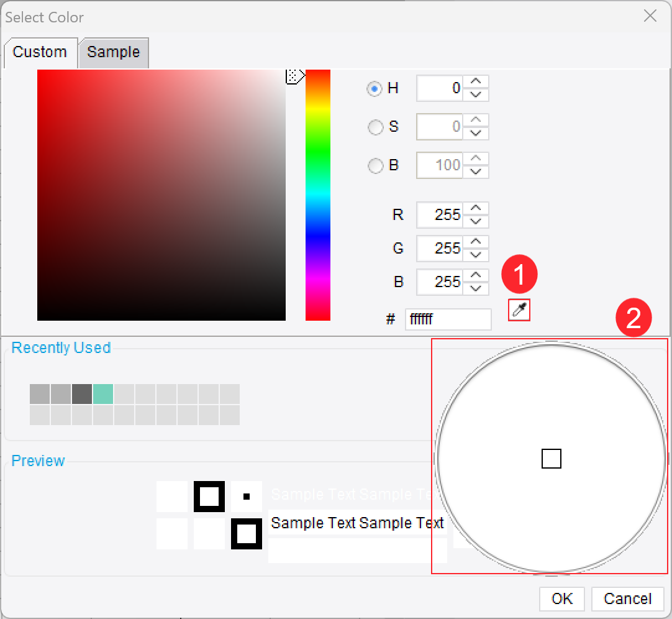The width and height of the screenshot is (672, 619).
Task: Decrease the brightness value (100) down arrow
Action: click(476, 172)
